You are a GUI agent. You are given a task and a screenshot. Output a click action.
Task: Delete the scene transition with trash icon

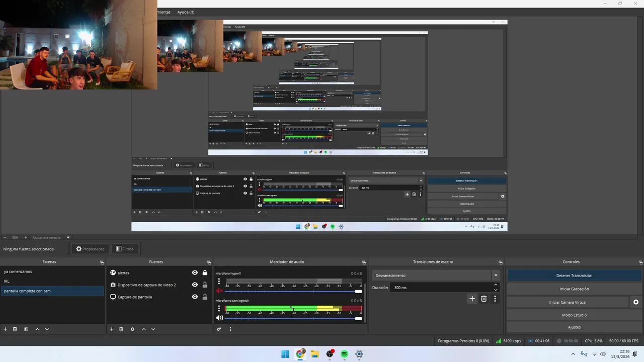coord(484,299)
